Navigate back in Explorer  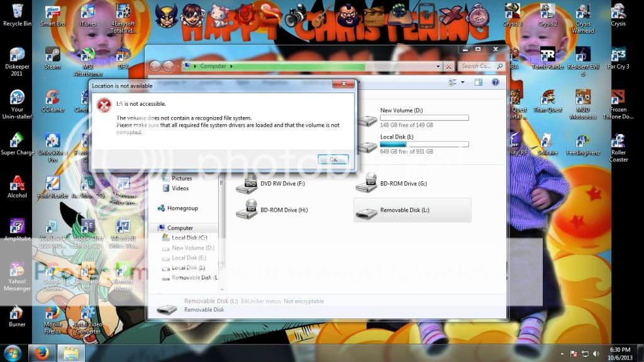pyautogui.click(x=155, y=66)
